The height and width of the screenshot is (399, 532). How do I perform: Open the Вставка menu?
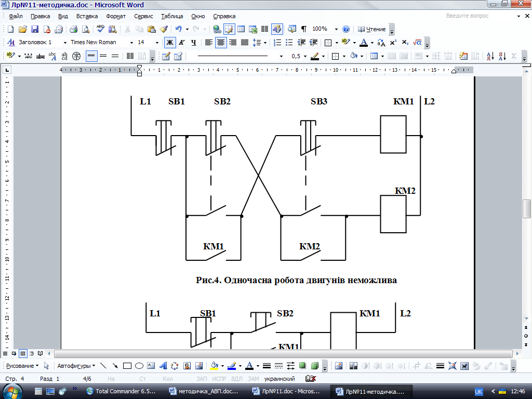point(87,16)
